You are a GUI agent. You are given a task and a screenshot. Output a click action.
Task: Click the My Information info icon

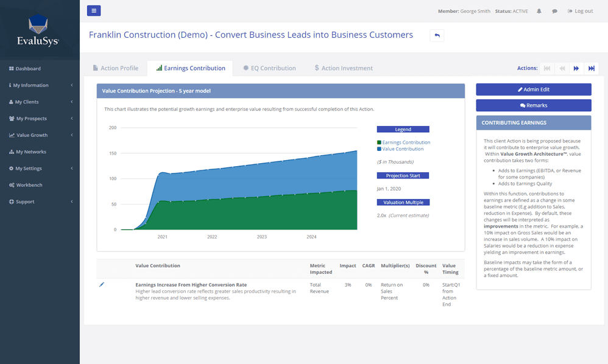point(10,85)
